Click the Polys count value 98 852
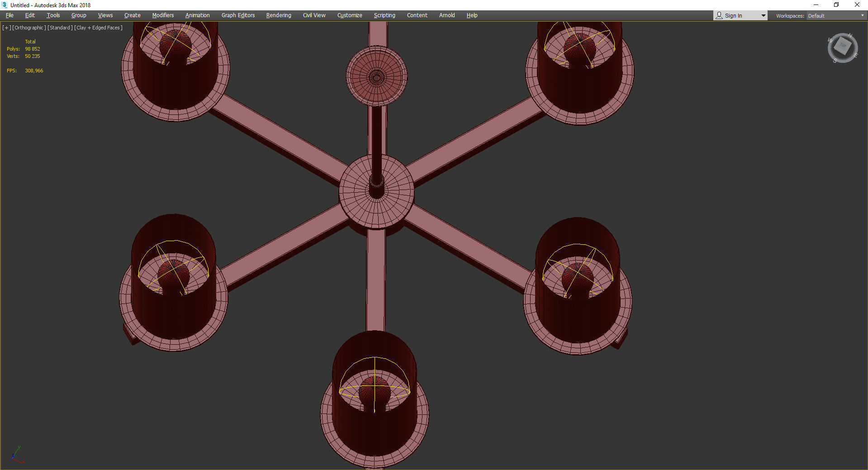 pyautogui.click(x=33, y=49)
